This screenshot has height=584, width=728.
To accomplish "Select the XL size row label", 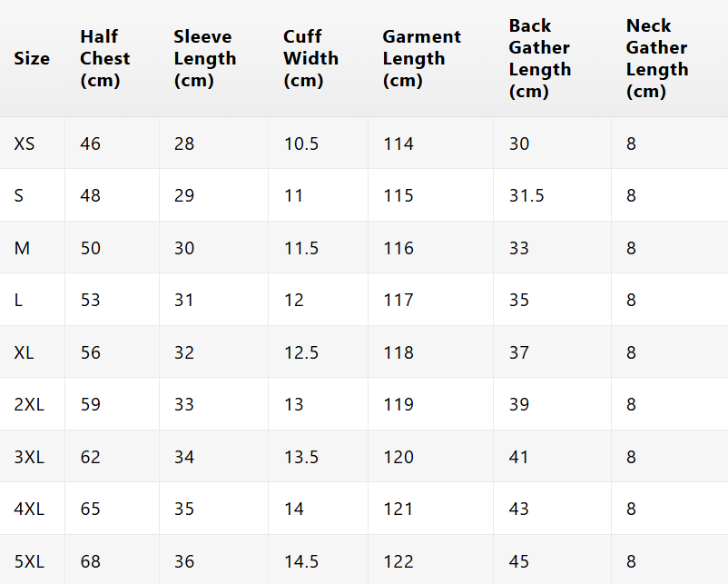I will click(24, 352).
